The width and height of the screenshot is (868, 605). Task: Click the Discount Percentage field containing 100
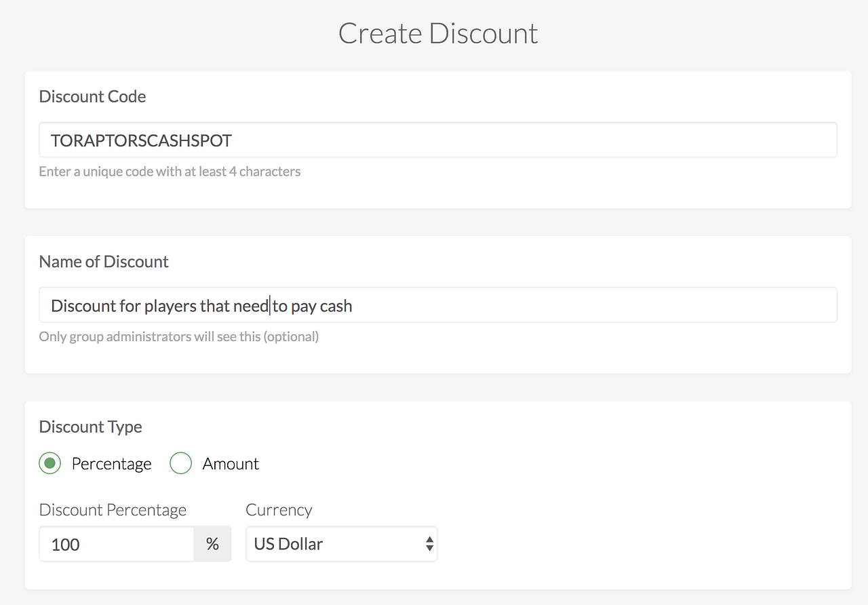point(115,544)
